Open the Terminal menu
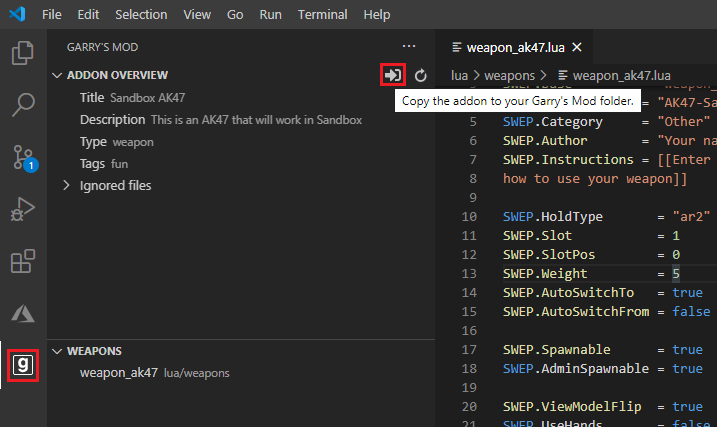Screen dimensions: 717x427 click(323, 15)
